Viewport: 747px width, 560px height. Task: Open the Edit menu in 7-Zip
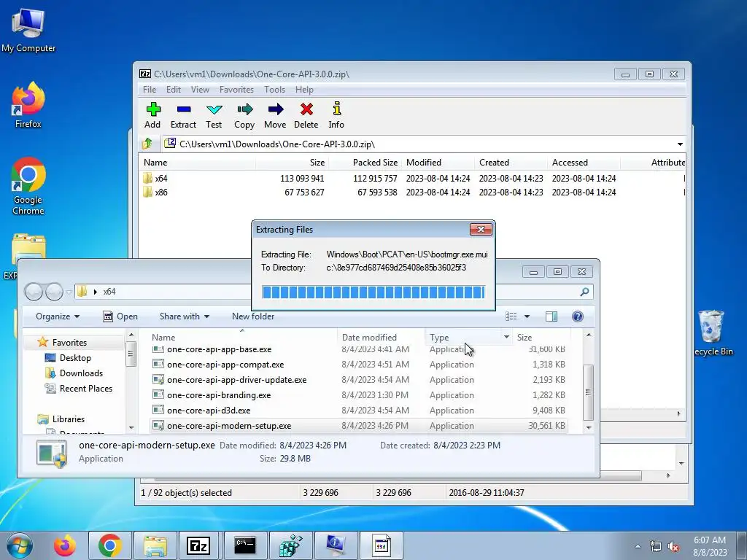(x=173, y=90)
